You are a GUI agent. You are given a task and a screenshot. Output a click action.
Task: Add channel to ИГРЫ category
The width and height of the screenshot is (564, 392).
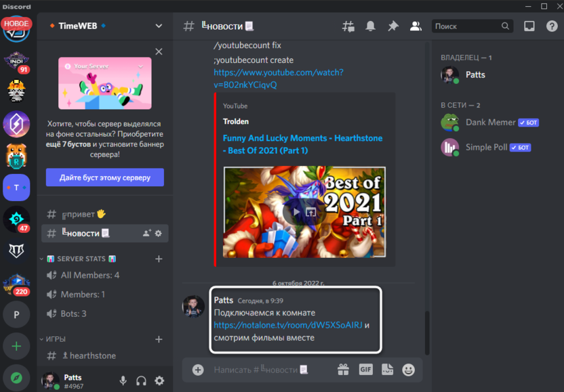click(159, 339)
